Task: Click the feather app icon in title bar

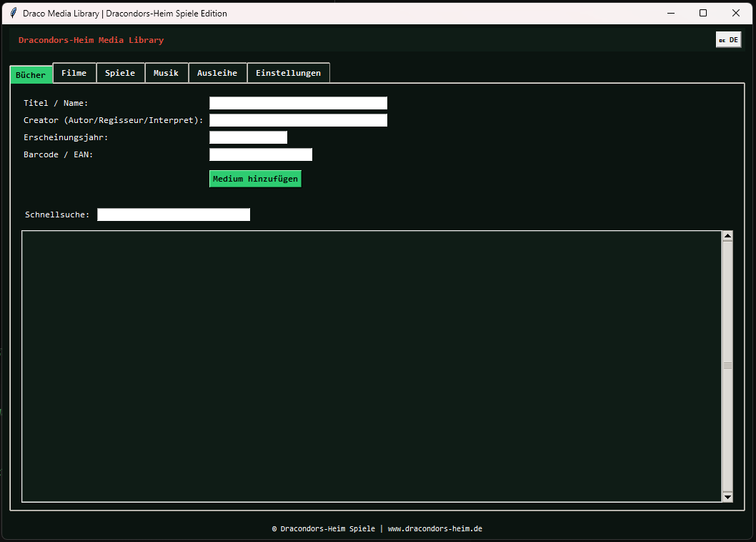Action: point(14,13)
